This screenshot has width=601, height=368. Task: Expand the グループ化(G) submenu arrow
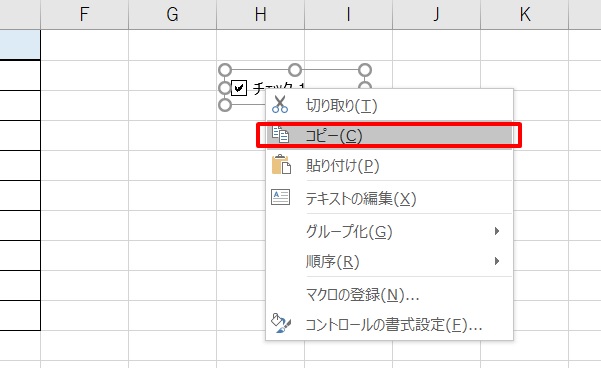pos(497,231)
